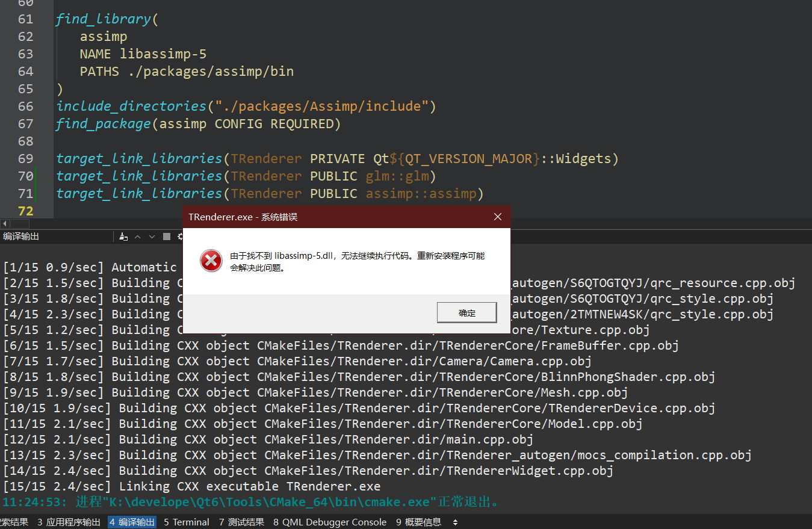This screenshot has height=529, width=812.
Task: Click the red error icon in dialog
Action: 211,261
